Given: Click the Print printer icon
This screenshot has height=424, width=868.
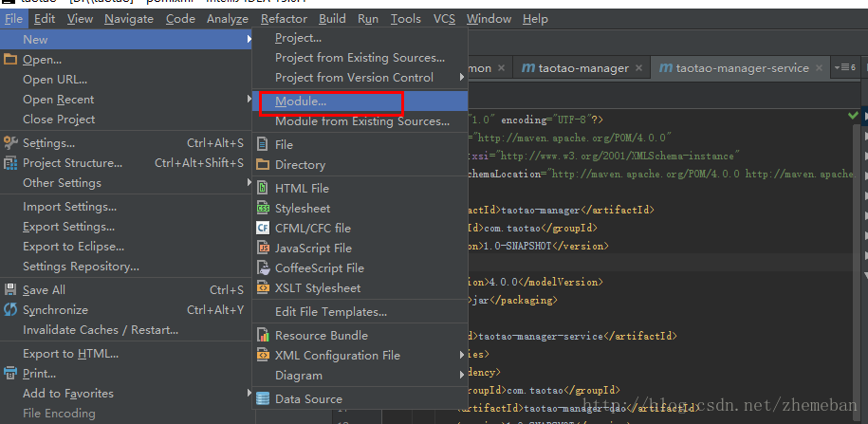Looking at the screenshot, I should (10, 374).
